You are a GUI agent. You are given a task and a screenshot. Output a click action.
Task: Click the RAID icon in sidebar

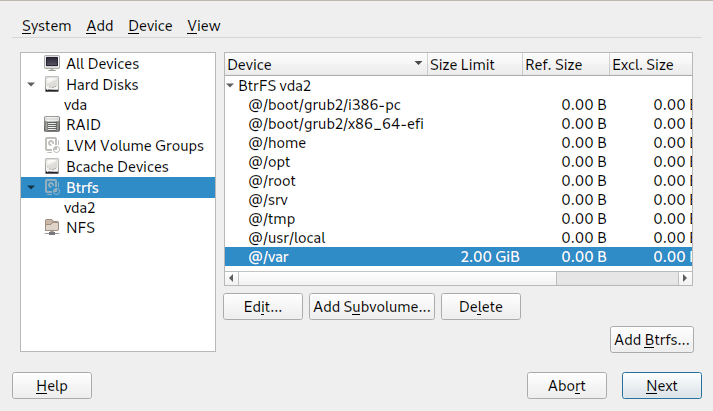pyautogui.click(x=52, y=125)
